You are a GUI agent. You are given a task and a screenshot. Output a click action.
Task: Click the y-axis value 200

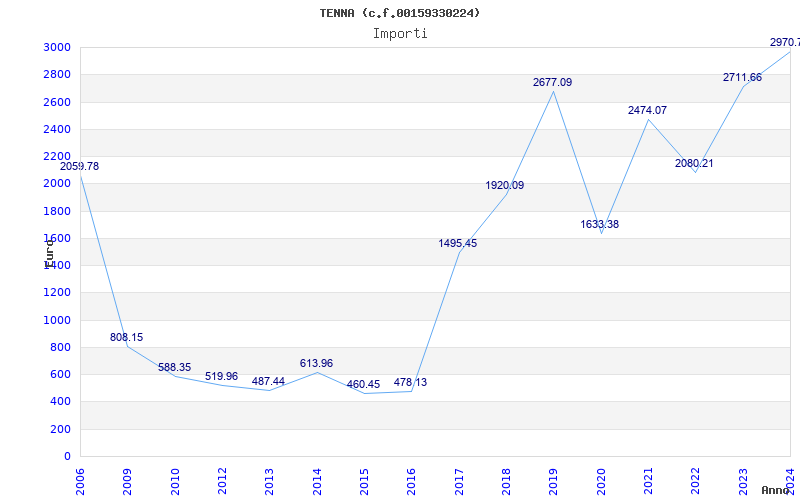click(61, 430)
